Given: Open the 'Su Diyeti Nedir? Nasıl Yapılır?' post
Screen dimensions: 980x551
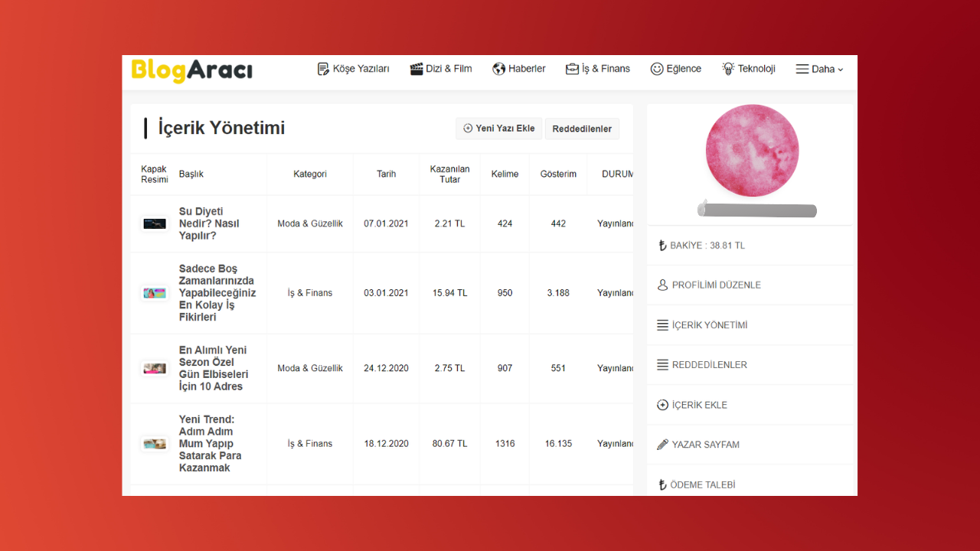Looking at the screenshot, I should click(x=209, y=223).
